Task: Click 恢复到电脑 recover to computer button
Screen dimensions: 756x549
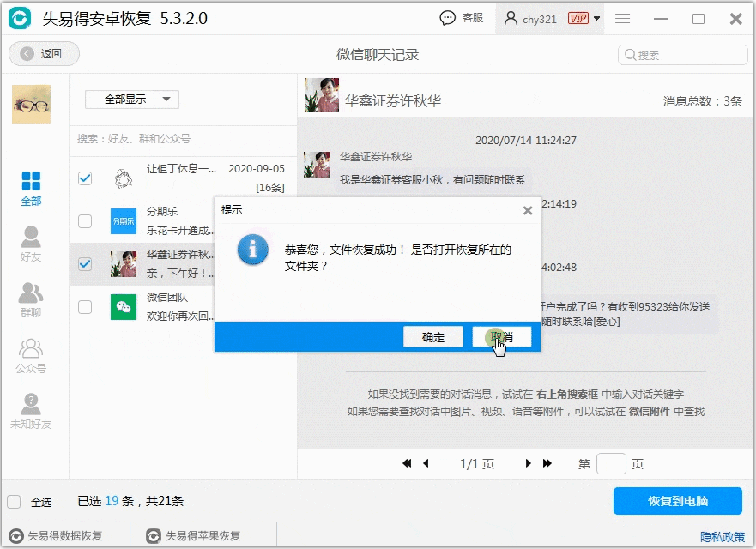Action: point(677,501)
